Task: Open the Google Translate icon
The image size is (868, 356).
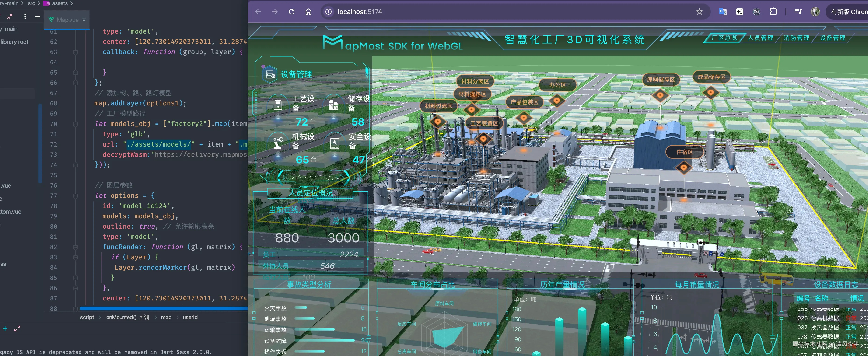Action: 723,12
